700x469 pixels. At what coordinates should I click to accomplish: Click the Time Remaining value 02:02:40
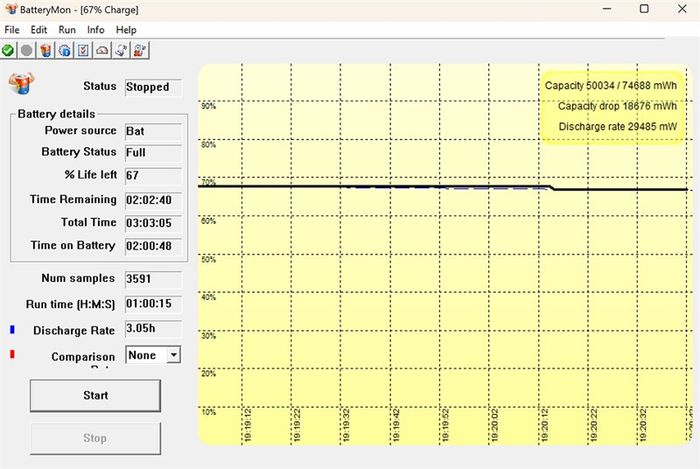[153, 200]
